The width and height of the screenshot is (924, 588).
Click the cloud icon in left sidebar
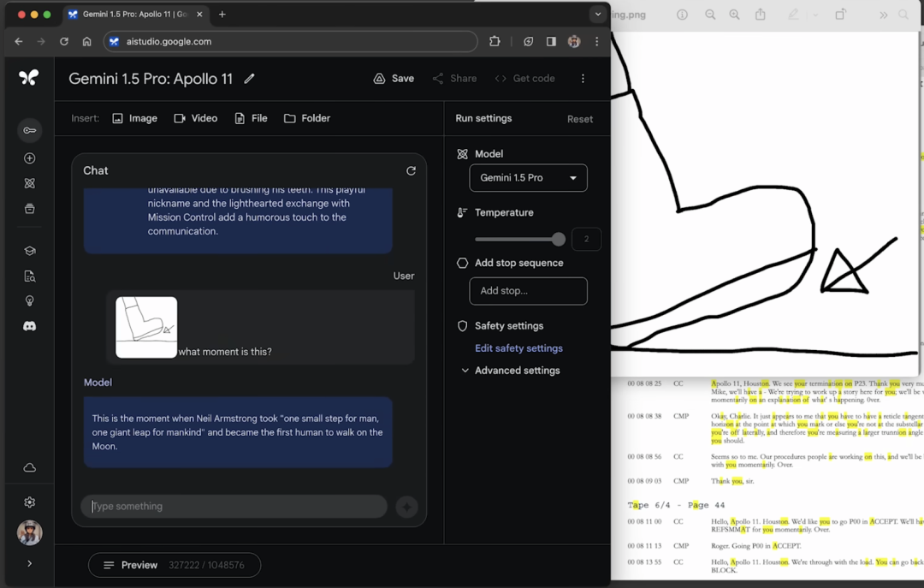(x=29, y=467)
